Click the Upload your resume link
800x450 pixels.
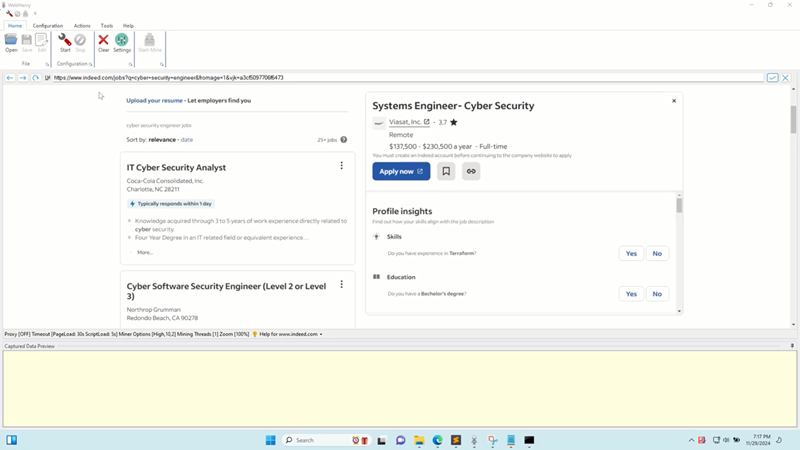click(154, 101)
